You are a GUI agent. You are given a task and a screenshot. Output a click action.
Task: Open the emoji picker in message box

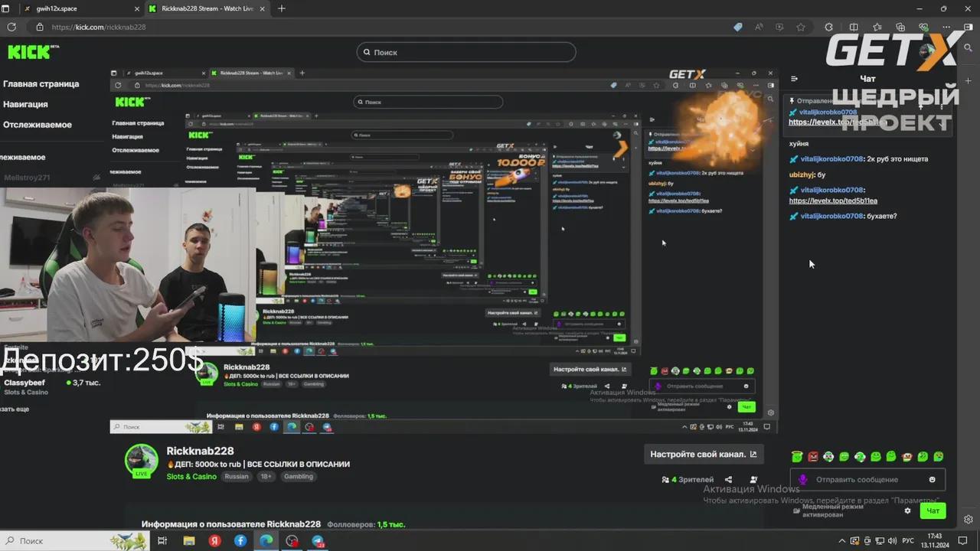pyautogui.click(x=932, y=480)
